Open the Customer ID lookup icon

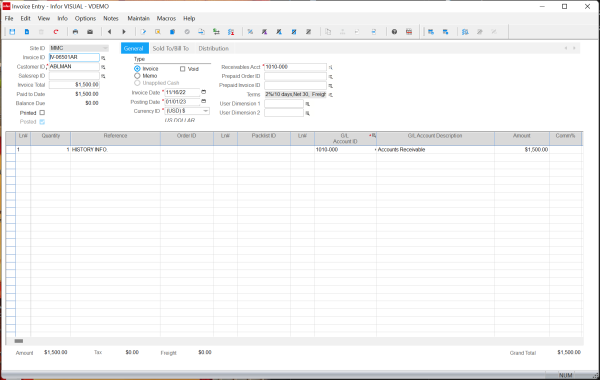[103, 67]
